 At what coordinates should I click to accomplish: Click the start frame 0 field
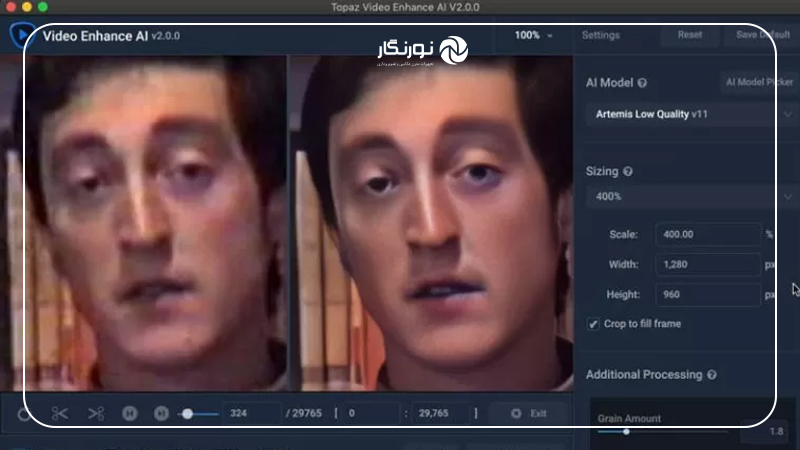pyautogui.click(x=371, y=413)
